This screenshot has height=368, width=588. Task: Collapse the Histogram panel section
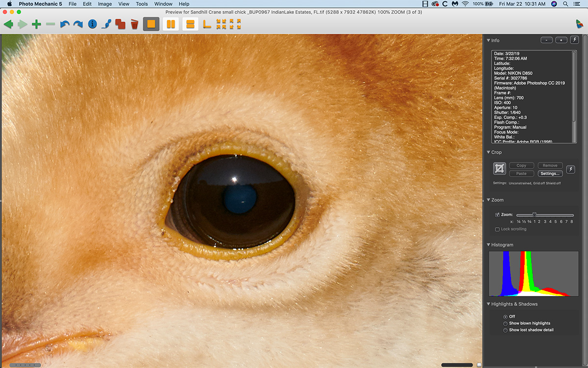click(489, 245)
